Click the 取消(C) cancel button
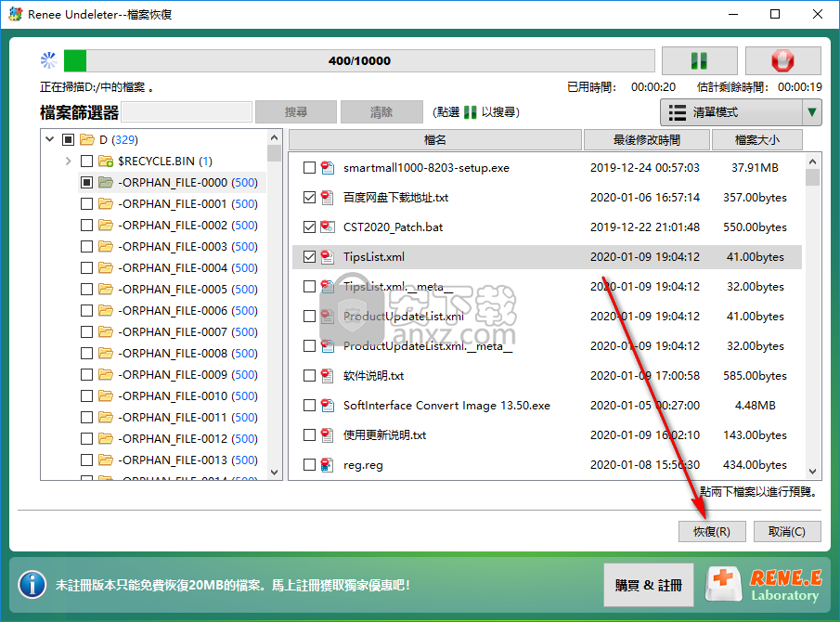This screenshot has height=622, width=840. pyautogui.click(x=787, y=531)
